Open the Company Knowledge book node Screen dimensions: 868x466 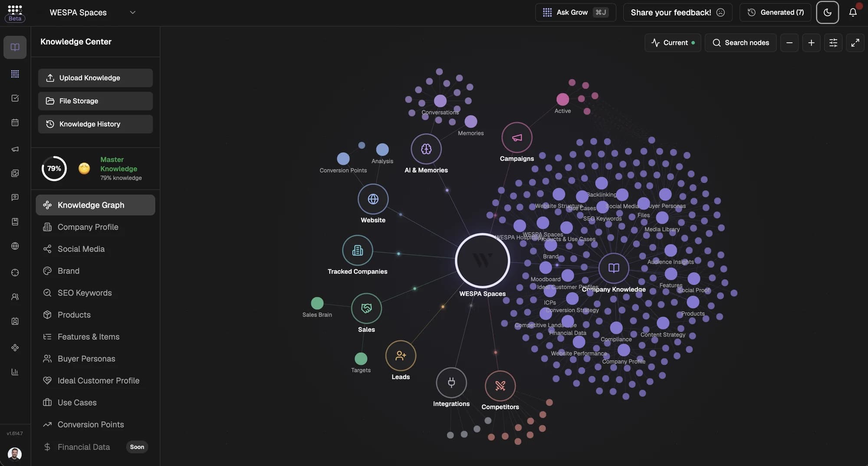614,268
